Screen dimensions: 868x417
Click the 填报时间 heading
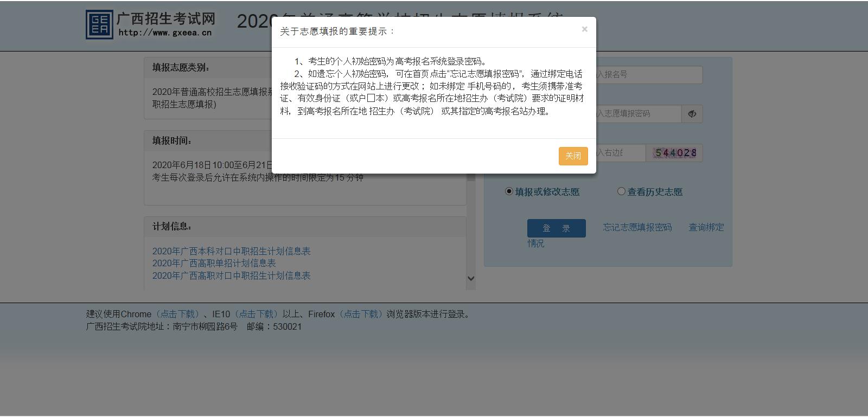[172, 140]
